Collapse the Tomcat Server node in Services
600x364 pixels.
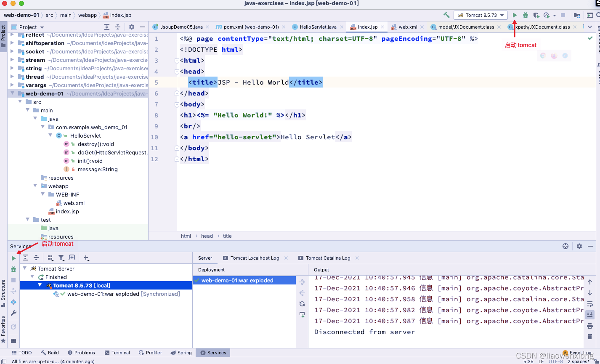[25, 268]
